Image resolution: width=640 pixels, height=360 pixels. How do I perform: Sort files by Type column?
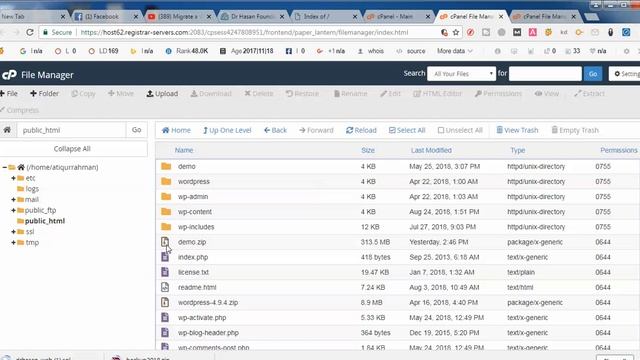[x=518, y=150]
